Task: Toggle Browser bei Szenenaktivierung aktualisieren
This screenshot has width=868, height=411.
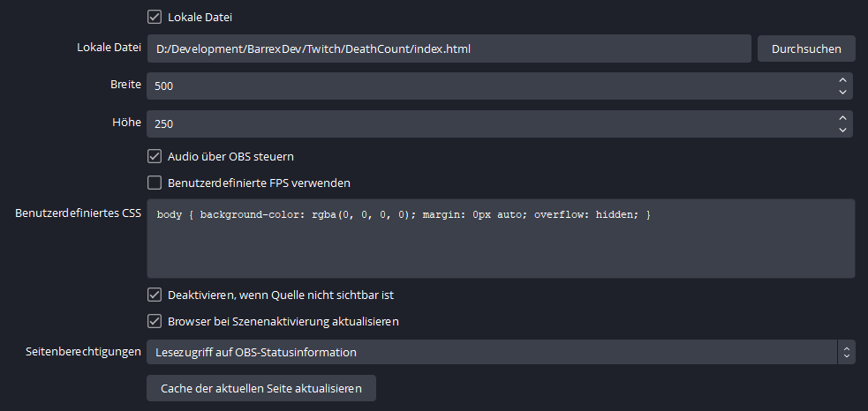Action: 155,321
